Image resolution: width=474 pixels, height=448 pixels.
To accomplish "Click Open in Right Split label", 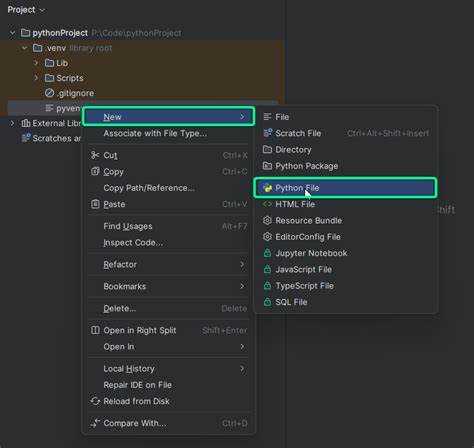I will (x=140, y=330).
